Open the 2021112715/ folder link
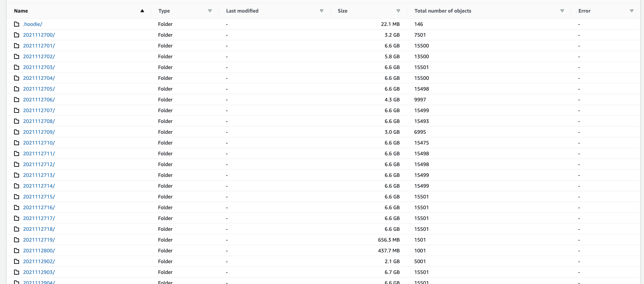 39,197
